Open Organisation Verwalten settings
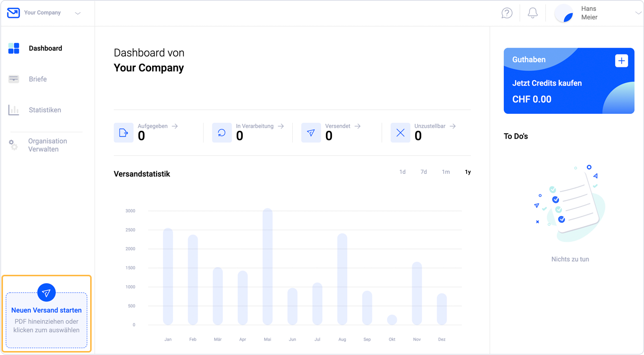 [47, 145]
